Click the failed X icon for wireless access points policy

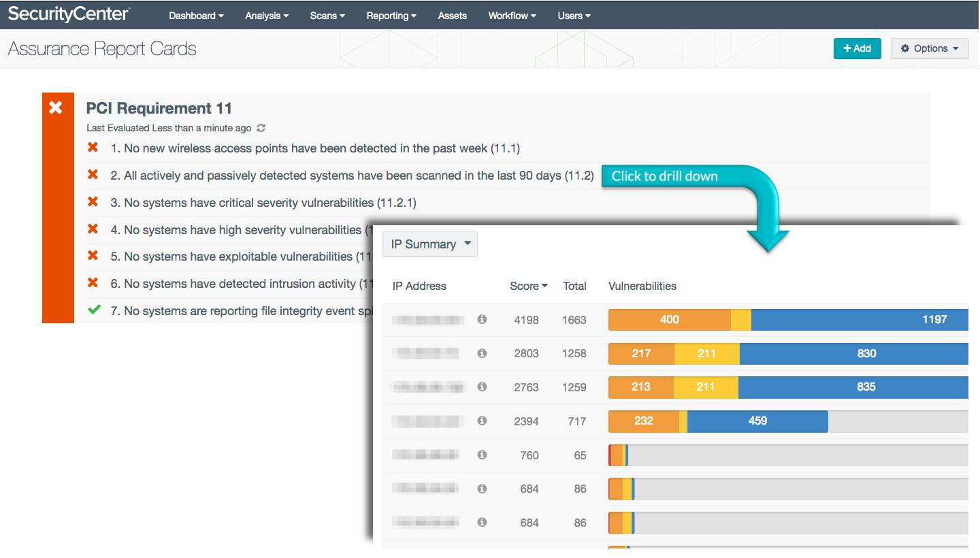coord(93,148)
